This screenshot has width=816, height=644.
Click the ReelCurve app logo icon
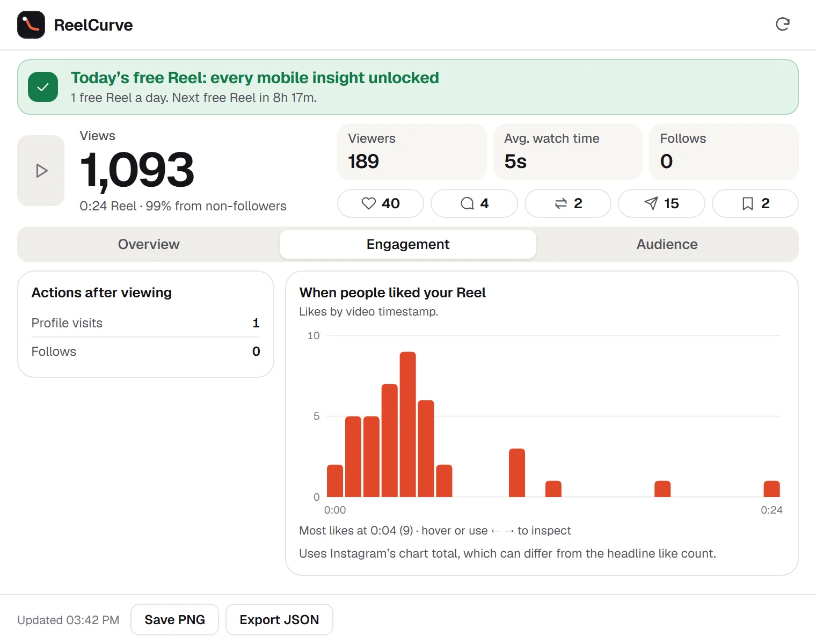pos(31,25)
